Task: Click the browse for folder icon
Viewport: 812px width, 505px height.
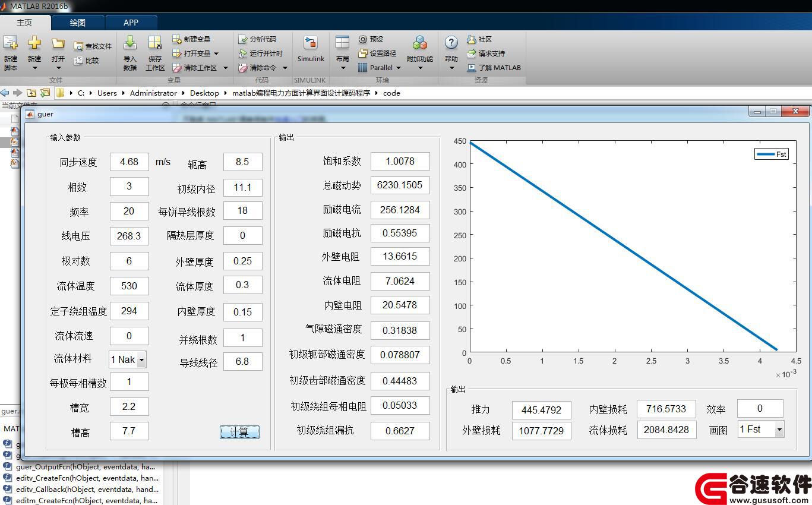Action: tap(45, 93)
